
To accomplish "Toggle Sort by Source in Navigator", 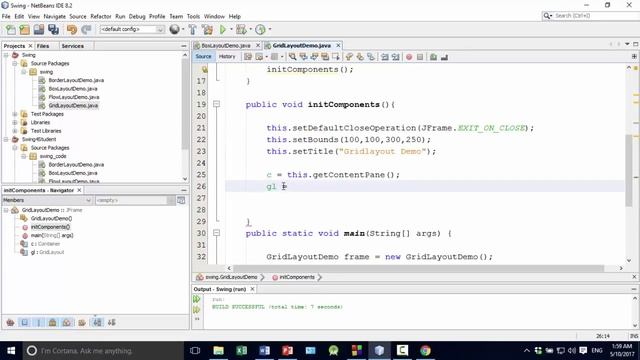I will pyautogui.click(x=111, y=322).
